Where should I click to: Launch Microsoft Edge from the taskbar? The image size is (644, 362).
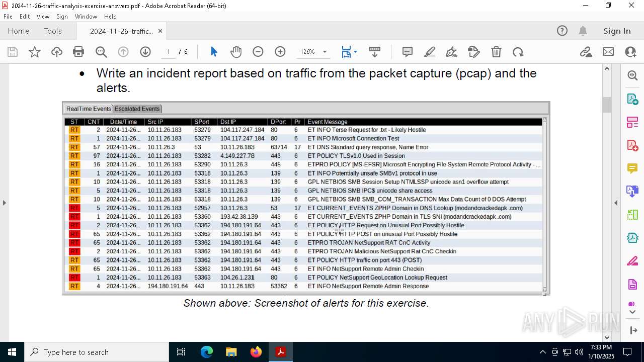coord(207,352)
